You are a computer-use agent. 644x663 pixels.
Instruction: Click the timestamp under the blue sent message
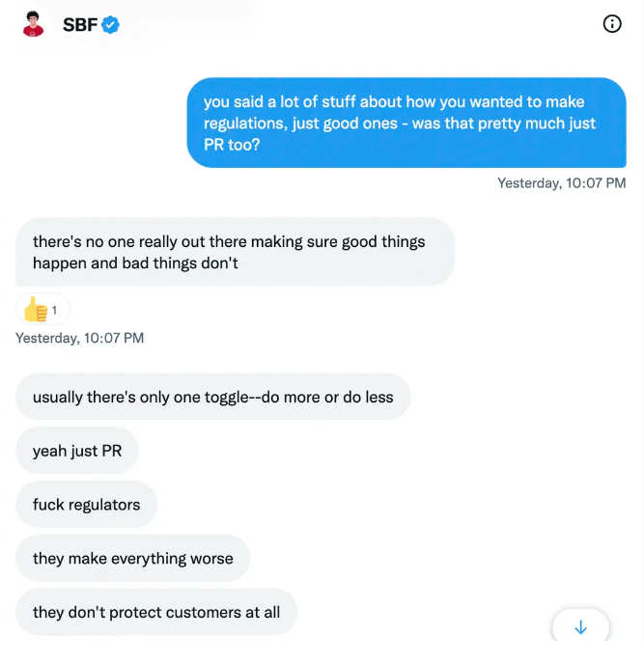(x=562, y=182)
